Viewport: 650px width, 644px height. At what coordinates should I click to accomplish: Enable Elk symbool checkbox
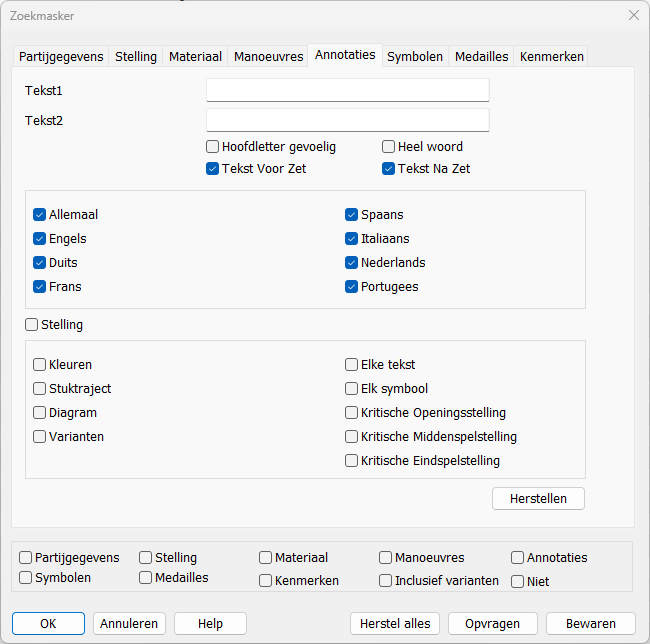pyautogui.click(x=352, y=388)
